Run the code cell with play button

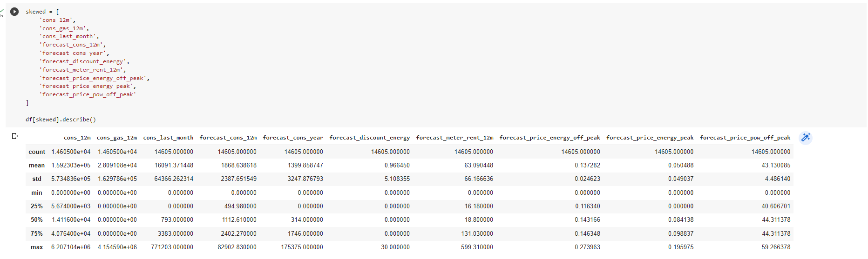click(14, 12)
